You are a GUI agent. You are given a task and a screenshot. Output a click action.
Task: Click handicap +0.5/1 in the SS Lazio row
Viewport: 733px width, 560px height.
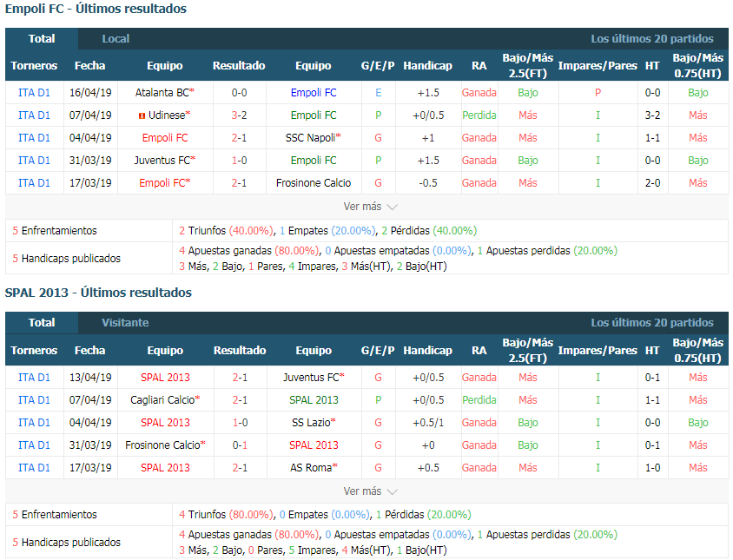point(428,423)
